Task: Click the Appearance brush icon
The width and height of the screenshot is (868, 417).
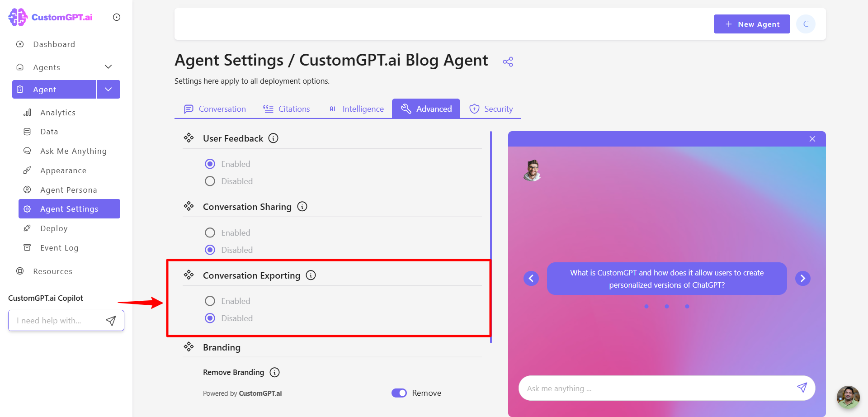Action: (x=27, y=171)
